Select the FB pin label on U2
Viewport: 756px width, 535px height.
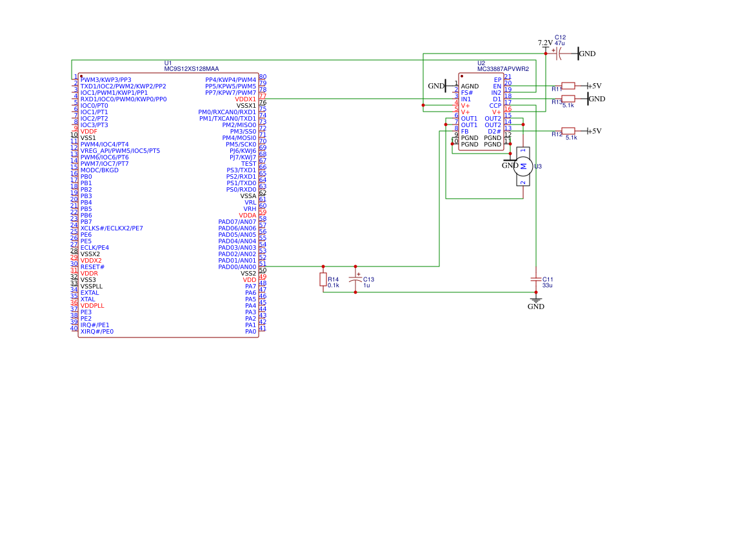coord(465,131)
